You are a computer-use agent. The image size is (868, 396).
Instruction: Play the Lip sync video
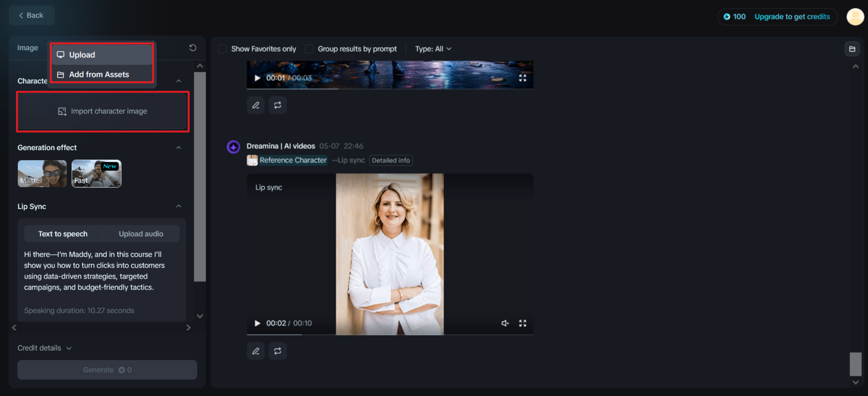[x=258, y=323]
